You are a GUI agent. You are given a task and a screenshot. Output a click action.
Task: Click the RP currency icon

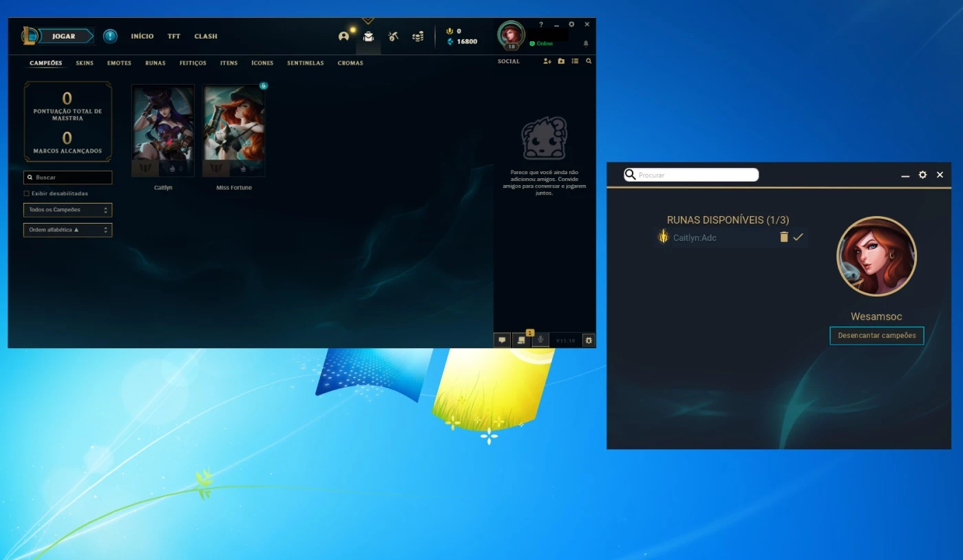[x=450, y=31]
